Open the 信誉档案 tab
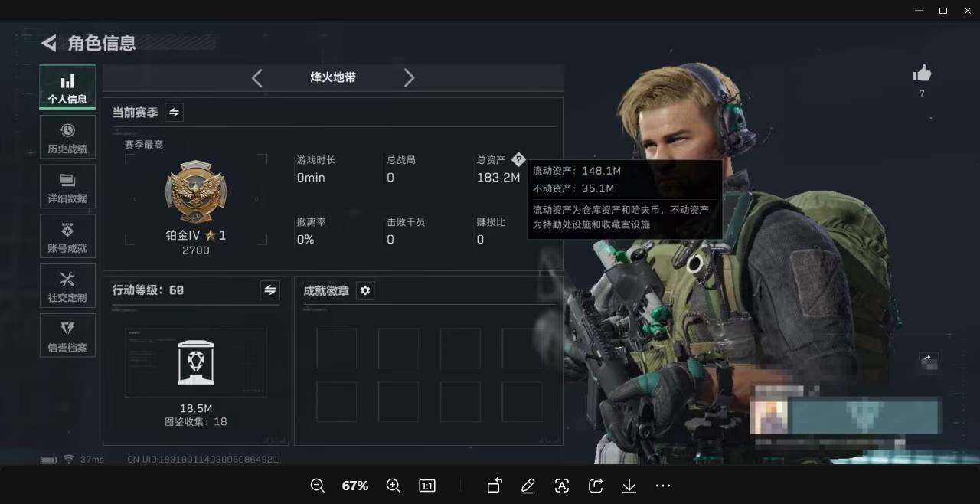The height and width of the screenshot is (504, 980). point(67,335)
